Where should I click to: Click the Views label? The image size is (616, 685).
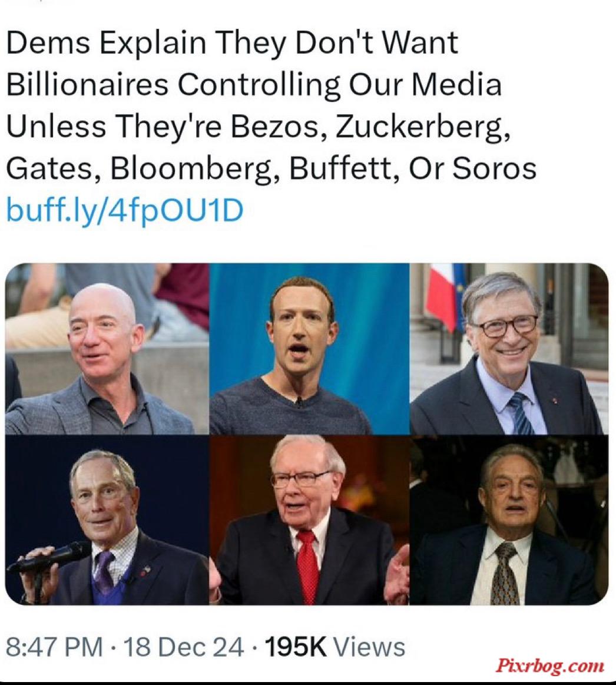(369, 647)
